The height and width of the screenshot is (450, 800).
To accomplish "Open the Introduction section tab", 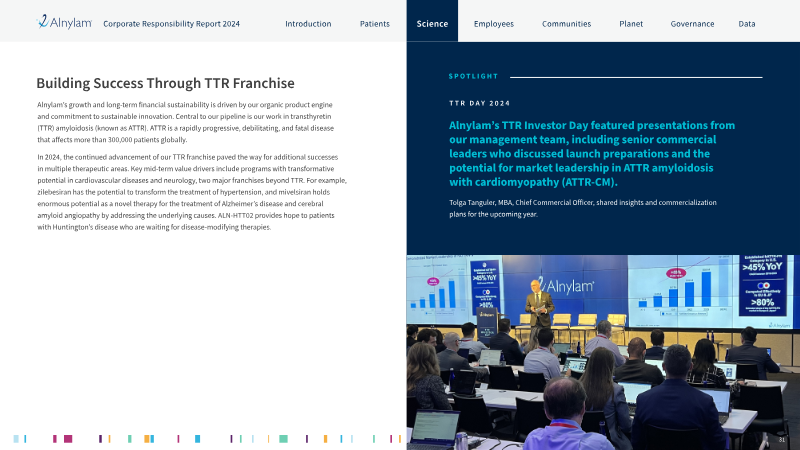I will click(308, 23).
